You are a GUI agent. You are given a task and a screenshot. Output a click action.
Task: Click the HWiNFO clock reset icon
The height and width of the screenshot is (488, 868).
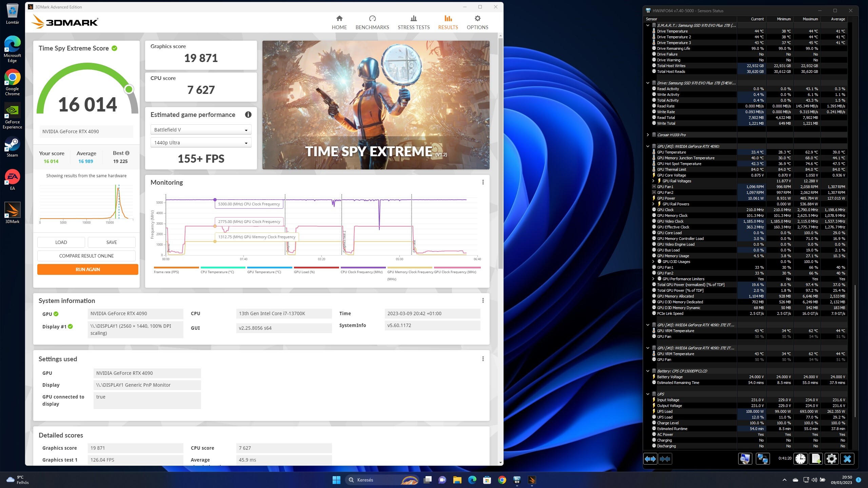click(801, 459)
